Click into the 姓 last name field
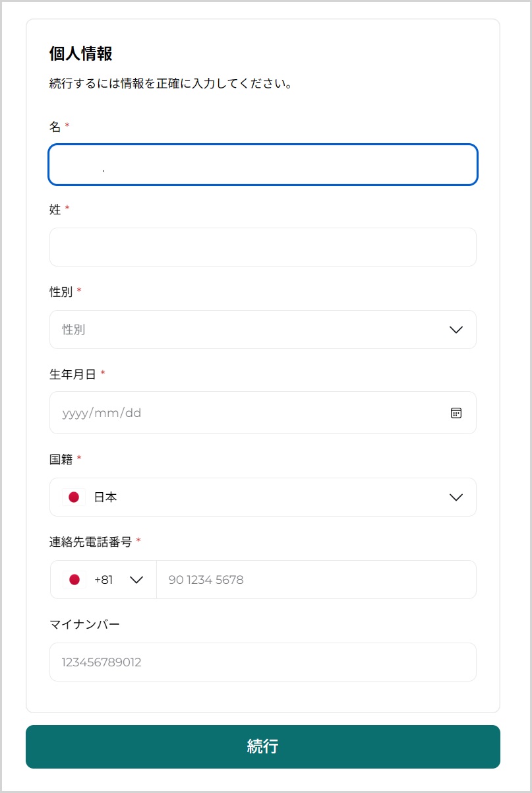The width and height of the screenshot is (532, 793). tap(262, 247)
